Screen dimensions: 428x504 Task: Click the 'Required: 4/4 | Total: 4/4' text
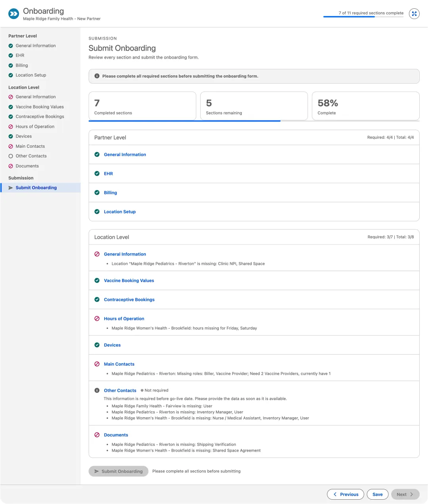(390, 137)
